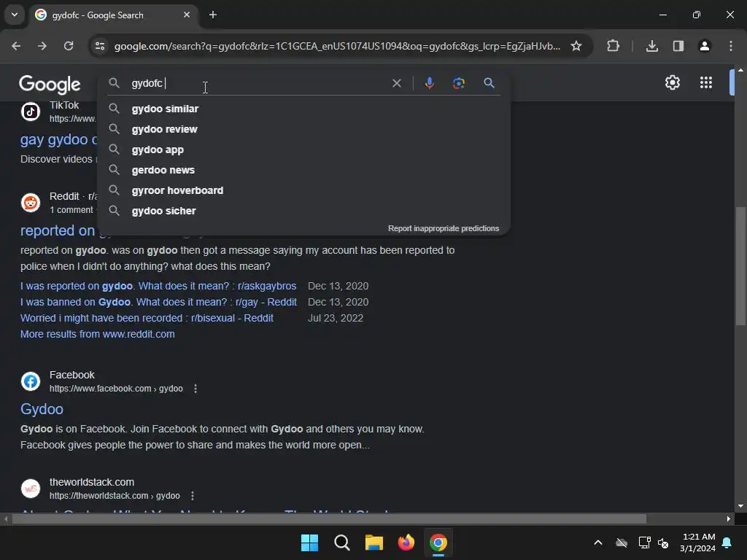Open the Gydoo Facebook result title
The height and width of the screenshot is (560, 747).
pos(42,409)
